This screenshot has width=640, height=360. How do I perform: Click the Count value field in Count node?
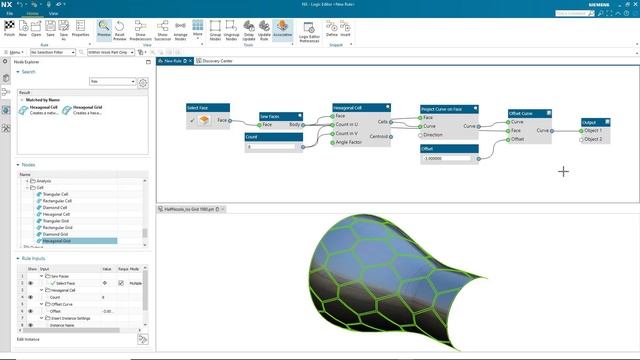coord(271,147)
